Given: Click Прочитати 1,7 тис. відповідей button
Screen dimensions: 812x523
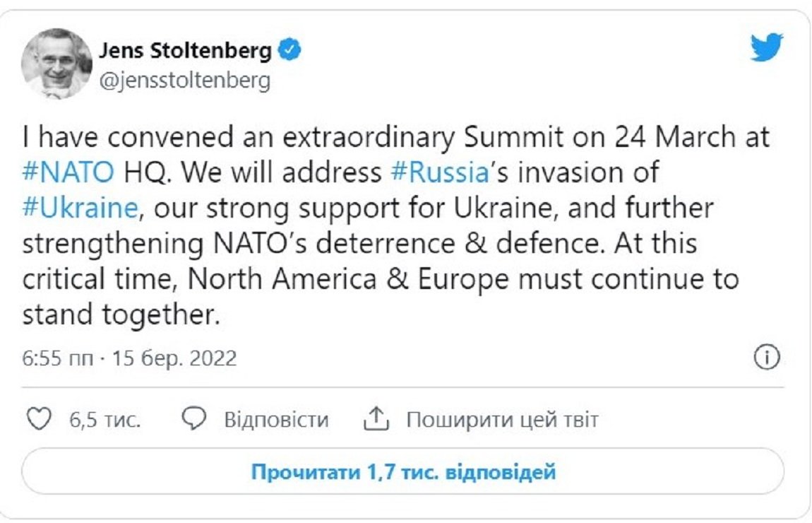Looking at the screenshot, I should pyautogui.click(x=403, y=471).
